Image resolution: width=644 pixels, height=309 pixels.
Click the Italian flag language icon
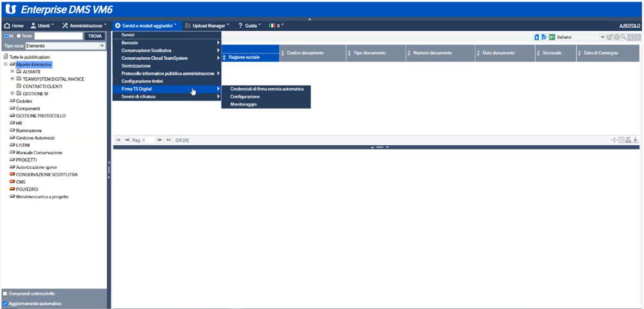(272, 26)
